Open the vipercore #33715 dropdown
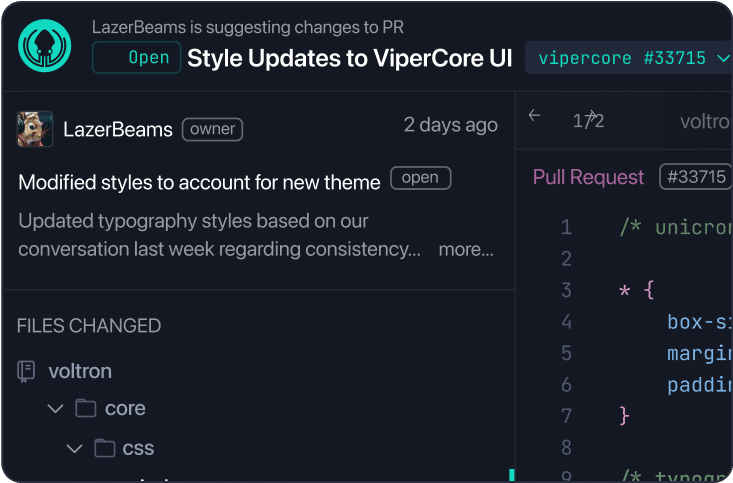This screenshot has width=733, height=483. tap(629, 58)
